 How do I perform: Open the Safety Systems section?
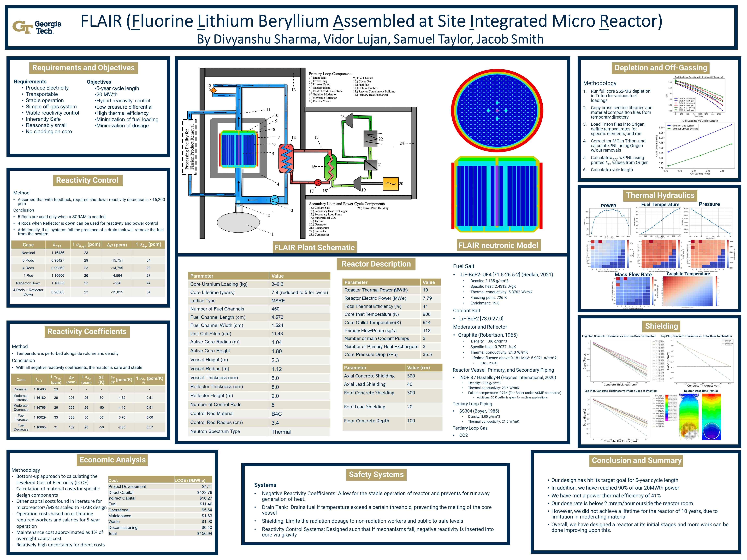point(376,474)
